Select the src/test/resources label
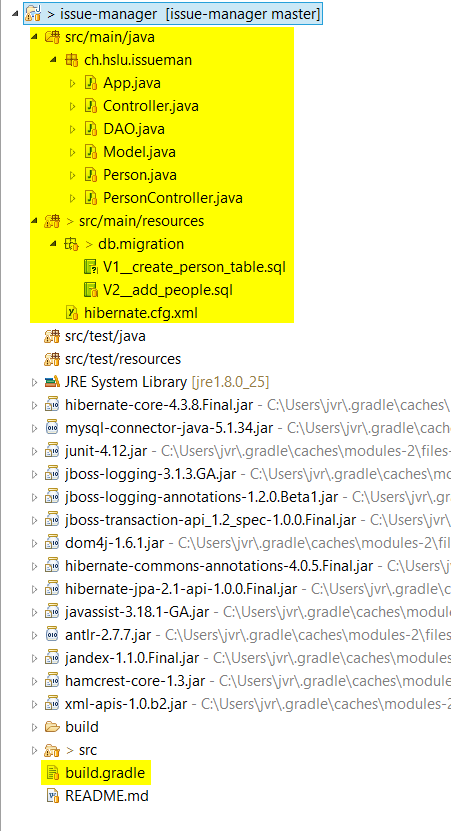The width and height of the screenshot is (451, 831). pyautogui.click(x=123, y=359)
